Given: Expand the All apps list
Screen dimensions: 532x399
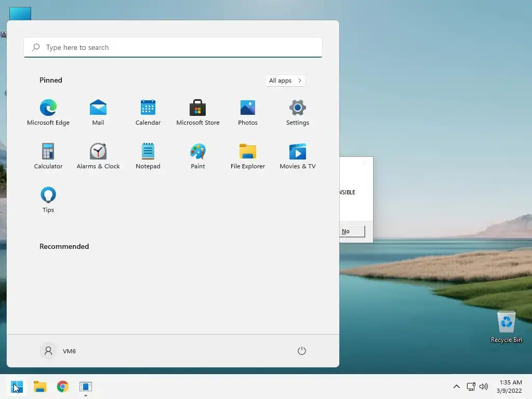Looking at the screenshot, I should tap(285, 81).
